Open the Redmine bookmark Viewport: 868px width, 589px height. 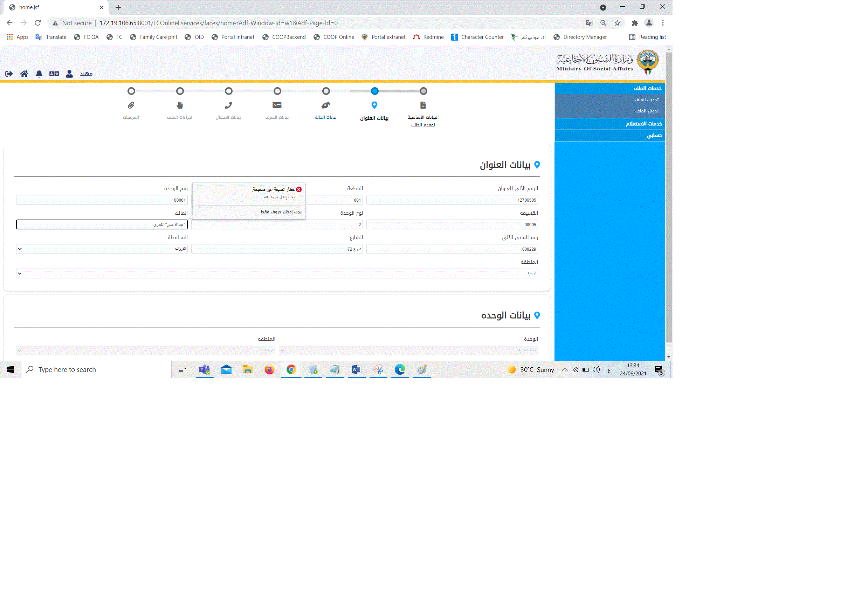(428, 37)
